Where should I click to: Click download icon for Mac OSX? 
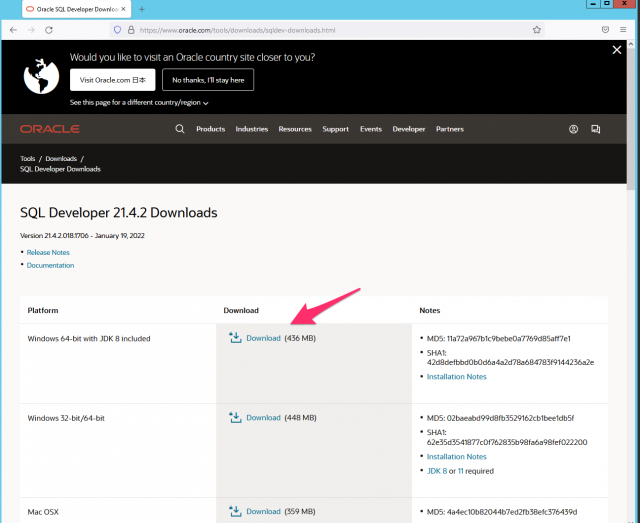click(x=235, y=511)
